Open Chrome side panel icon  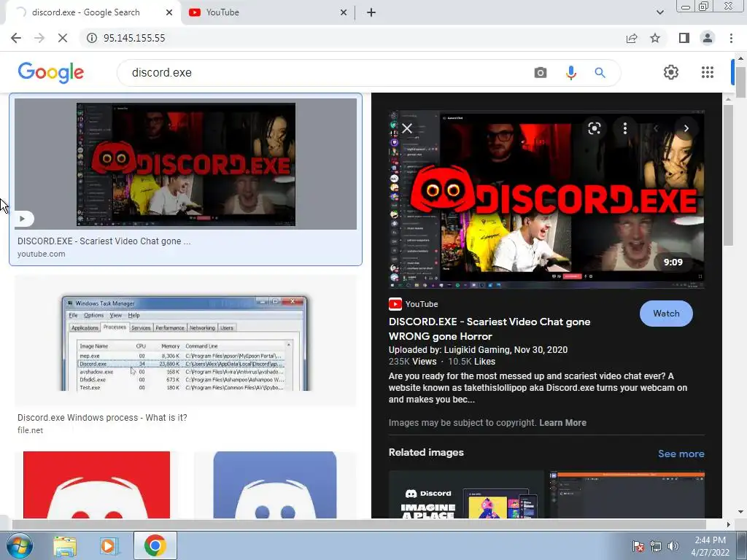[x=684, y=38]
